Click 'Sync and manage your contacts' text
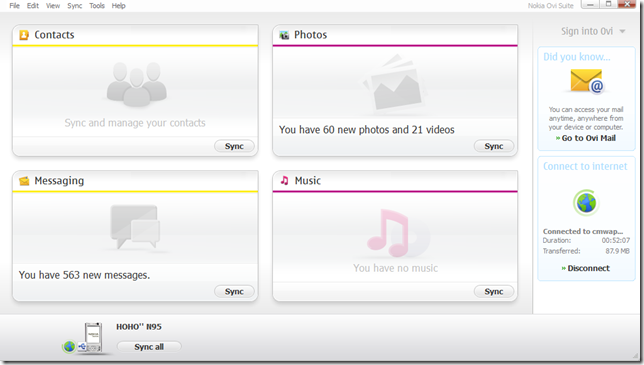The image size is (644, 365). click(x=135, y=123)
